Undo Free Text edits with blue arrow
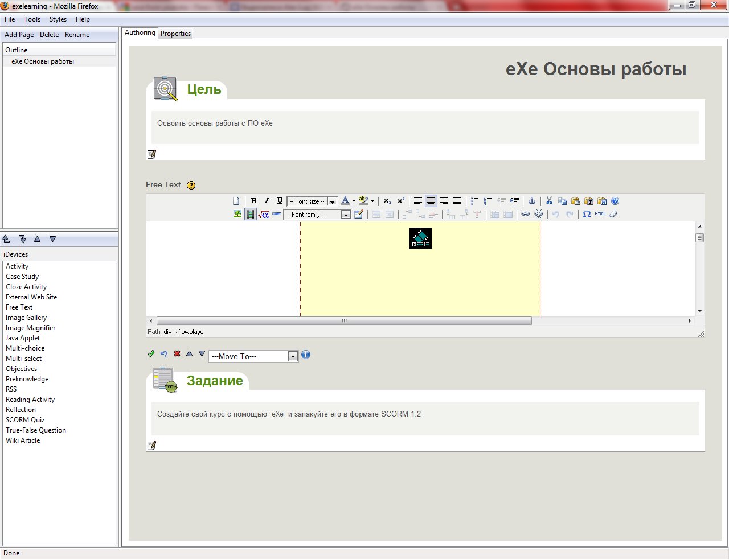The width and height of the screenshot is (729, 560). pos(164,353)
